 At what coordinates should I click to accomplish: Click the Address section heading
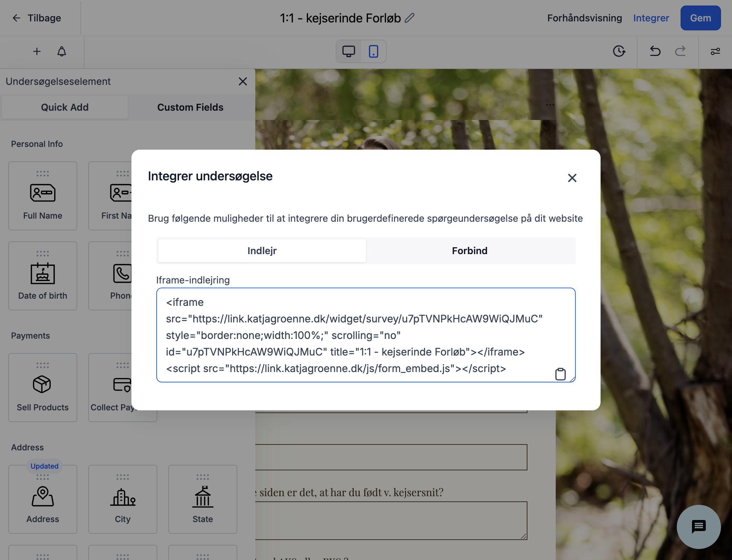pyautogui.click(x=27, y=448)
